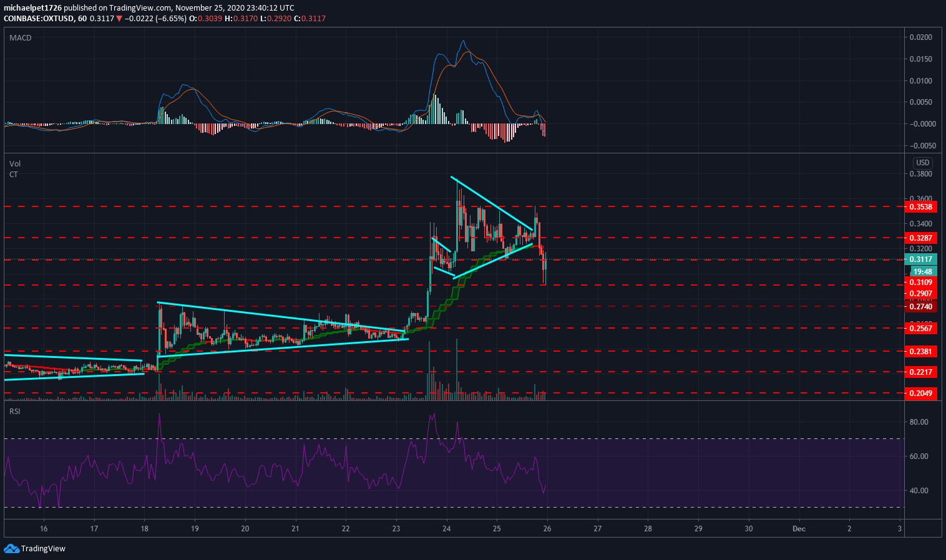Click the date label 30 on time axis
946x560 pixels.
[749, 529]
